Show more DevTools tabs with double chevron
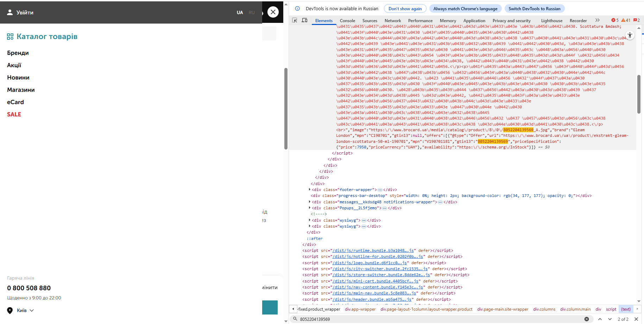The image size is (644, 324). click(x=598, y=20)
